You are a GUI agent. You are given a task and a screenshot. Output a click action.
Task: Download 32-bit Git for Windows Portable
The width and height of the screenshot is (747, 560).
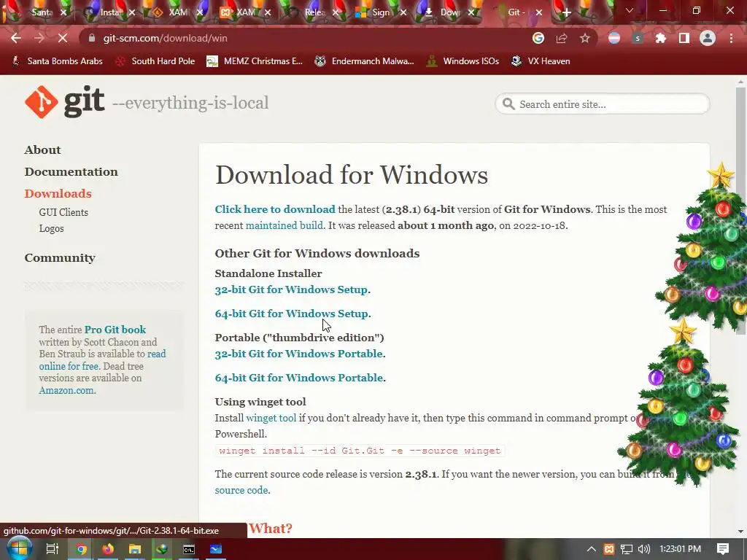(x=298, y=354)
